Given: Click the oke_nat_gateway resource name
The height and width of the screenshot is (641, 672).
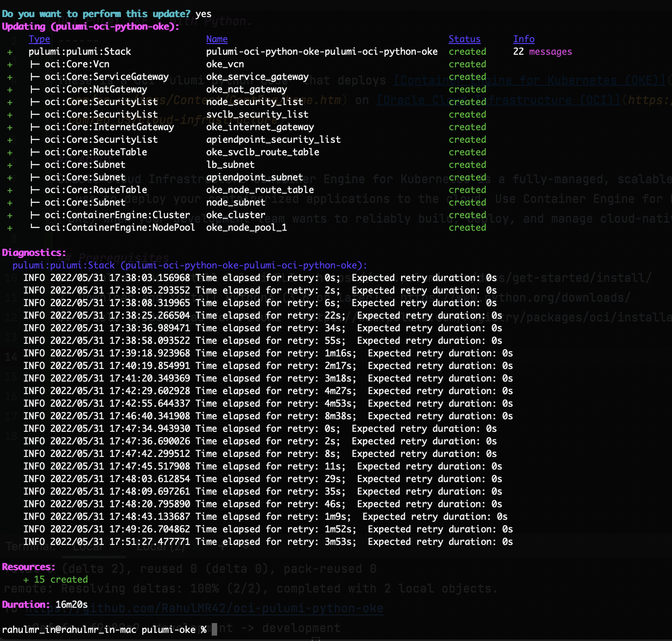Looking at the screenshot, I should point(247,89).
